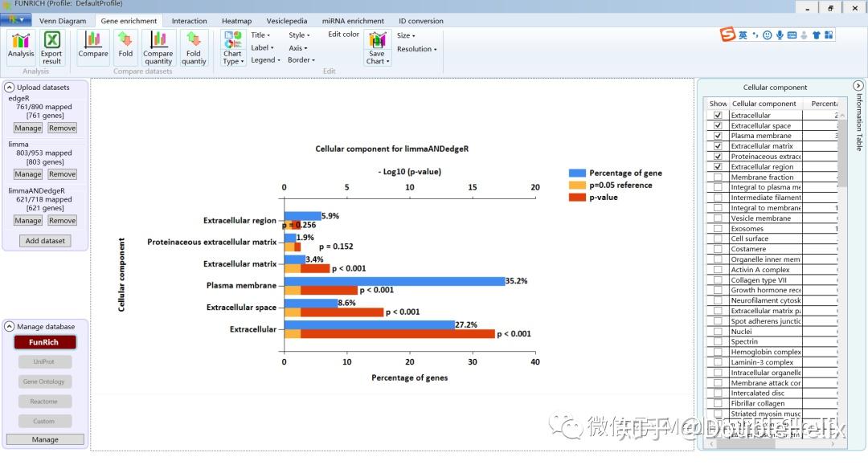Select the FunRich database button
868x465 pixels.
point(44,342)
